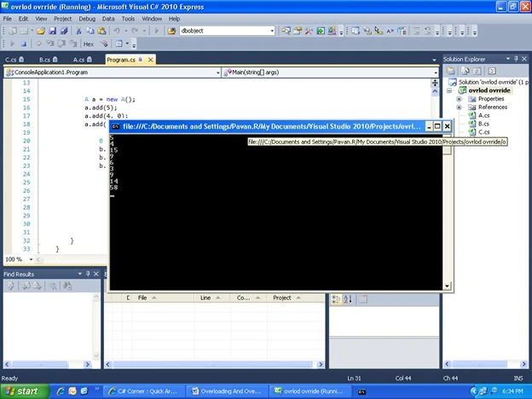Screen dimensions: 532x399
Task: Toggle Hex display in the debug toolbar
Action: coord(89,43)
